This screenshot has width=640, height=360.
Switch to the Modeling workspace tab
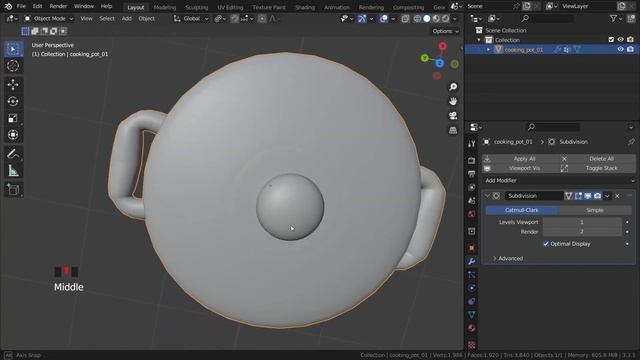coord(164,7)
